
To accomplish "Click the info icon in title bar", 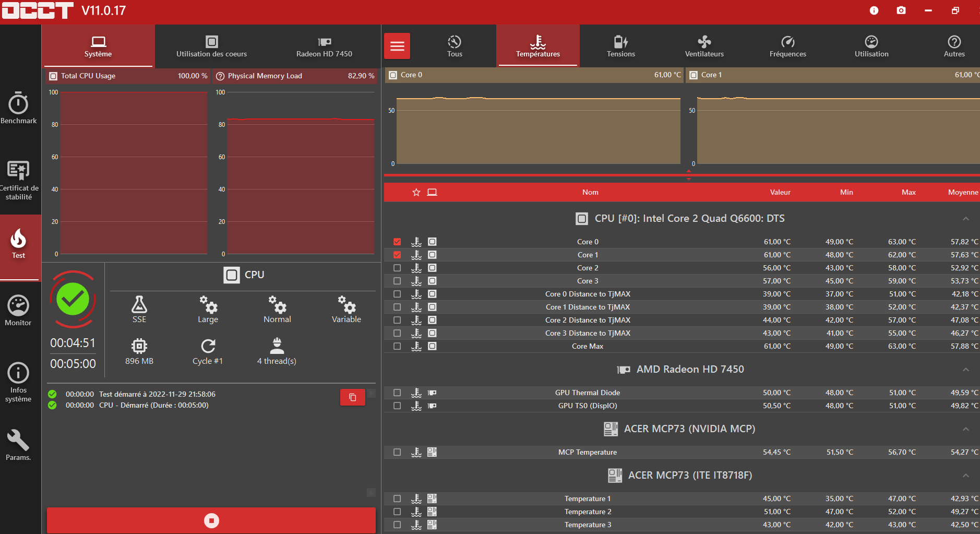I will [874, 10].
